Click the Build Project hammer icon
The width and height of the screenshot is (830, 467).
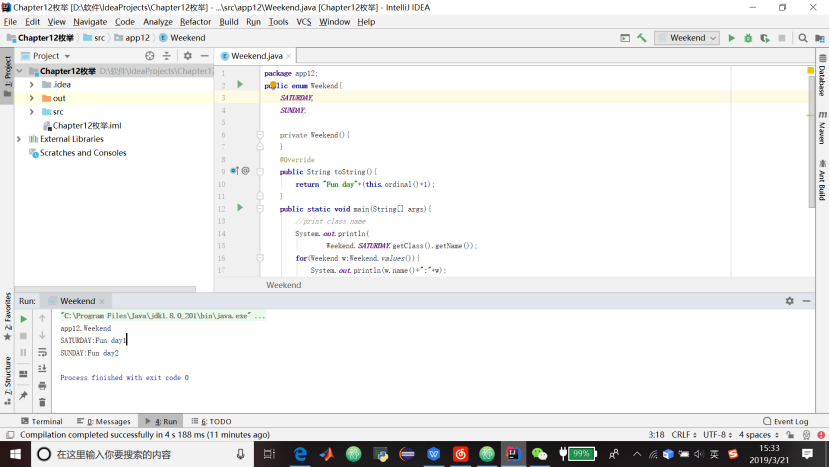(x=641, y=38)
